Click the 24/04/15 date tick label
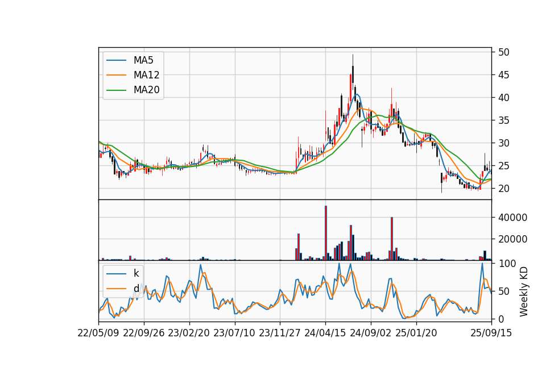Screen dimensions: 546x392 [325, 333]
